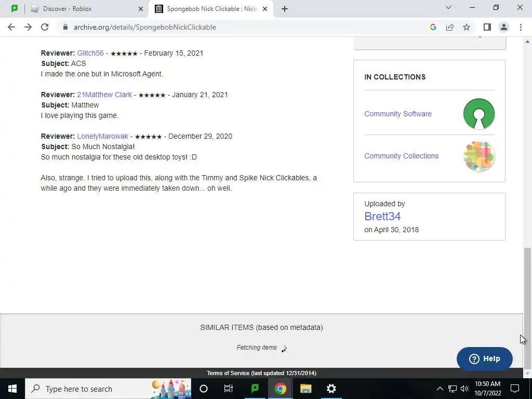Open the network status tray icon
Viewport: 532px width, 399px height.
coord(453,389)
